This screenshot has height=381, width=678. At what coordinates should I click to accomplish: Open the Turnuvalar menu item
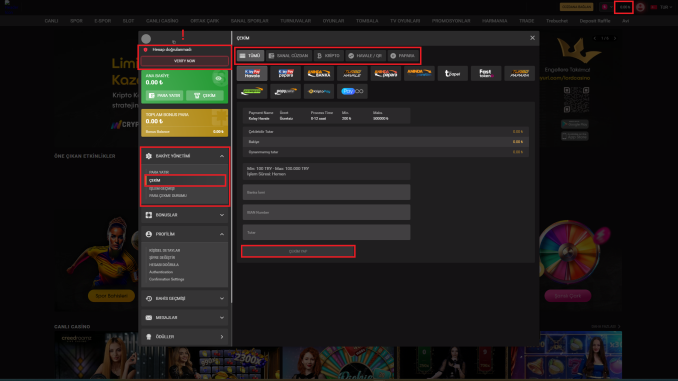[x=295, y=21]
